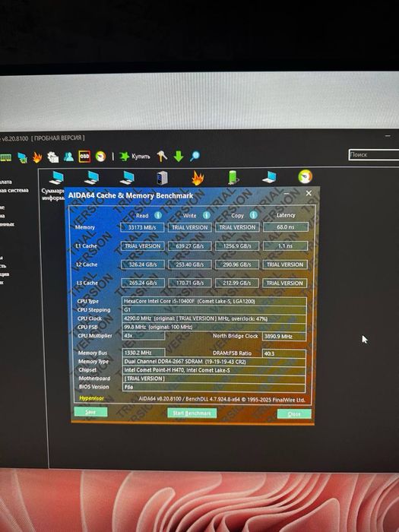399x532 pixels.
Task: Click L3 Cache Copy value 212.99 GB/s
Action: coord(237,283)
